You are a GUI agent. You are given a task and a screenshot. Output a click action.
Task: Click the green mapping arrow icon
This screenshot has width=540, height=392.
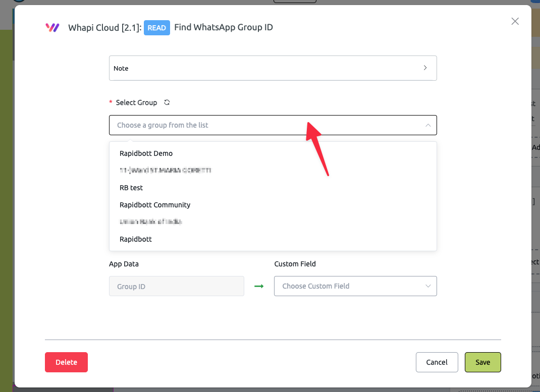[259, 286]
